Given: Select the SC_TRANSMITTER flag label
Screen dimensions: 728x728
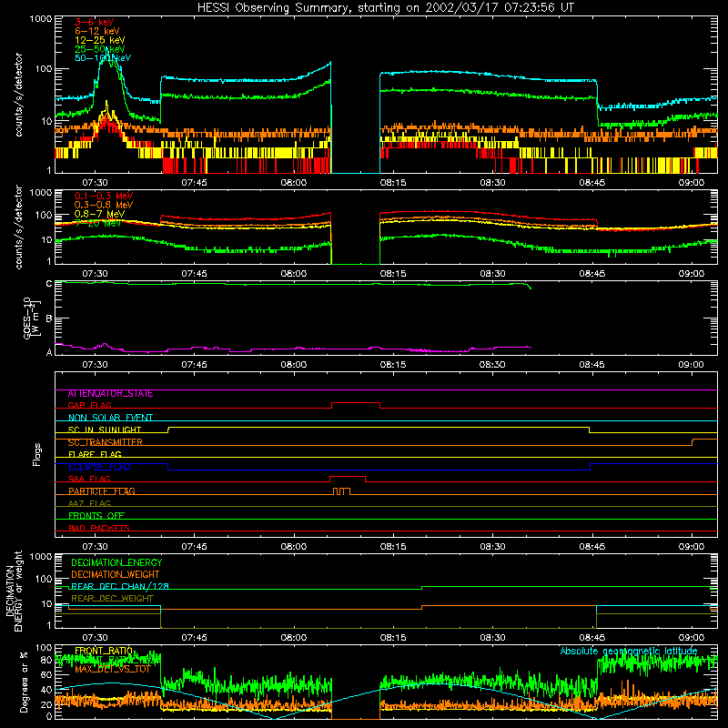Looking at the screenshot, I should pyautogui.click(x=105, y=442).
